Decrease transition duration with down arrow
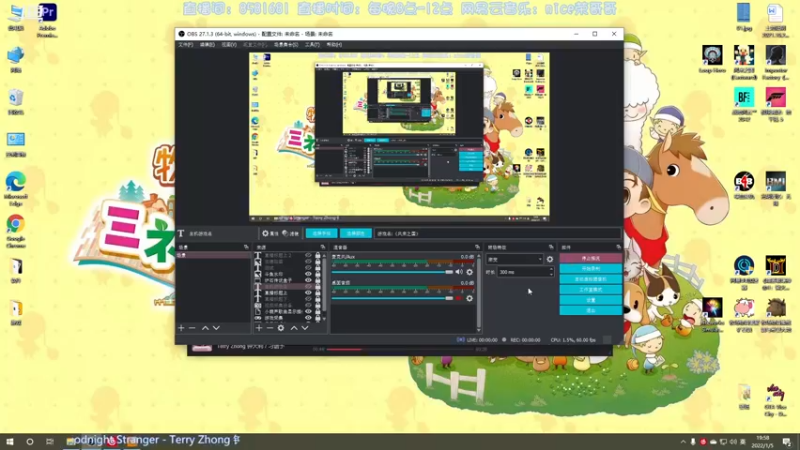The height and width of the screenshot is (450, 800). coord(551,274)
